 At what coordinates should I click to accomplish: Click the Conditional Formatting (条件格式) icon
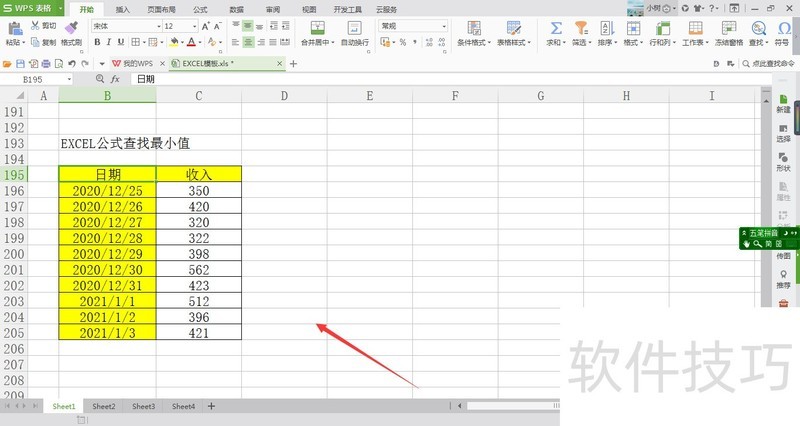pyautogui.click(x=474, y=28)
